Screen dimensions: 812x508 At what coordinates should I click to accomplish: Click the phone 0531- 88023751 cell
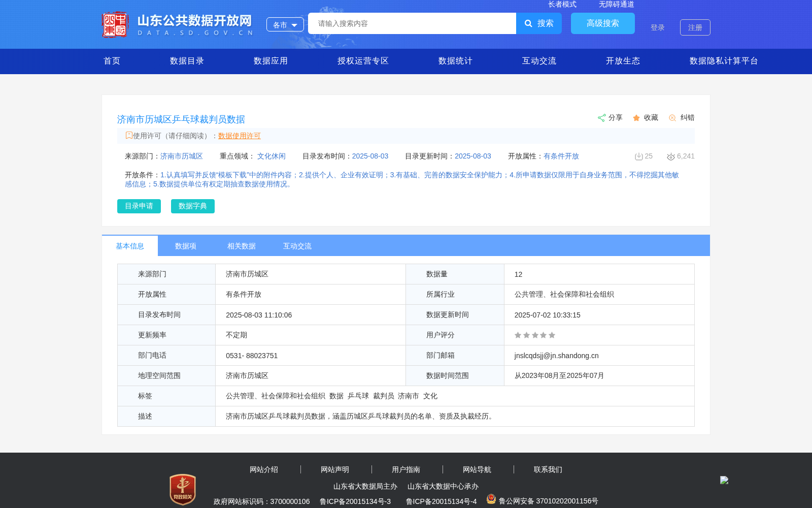tap(311, 356)
